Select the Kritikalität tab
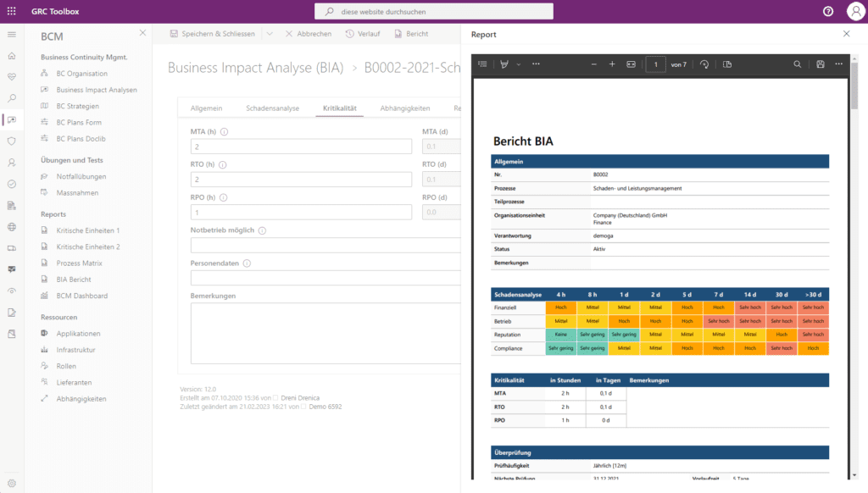This screenshot has height=493, width=868. click(x=339, y=108)
